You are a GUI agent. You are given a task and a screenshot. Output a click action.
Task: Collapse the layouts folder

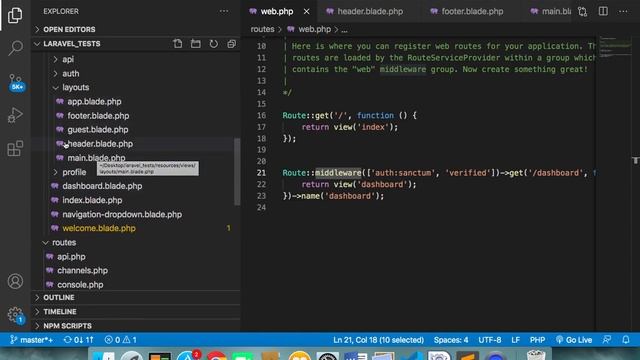135,87
